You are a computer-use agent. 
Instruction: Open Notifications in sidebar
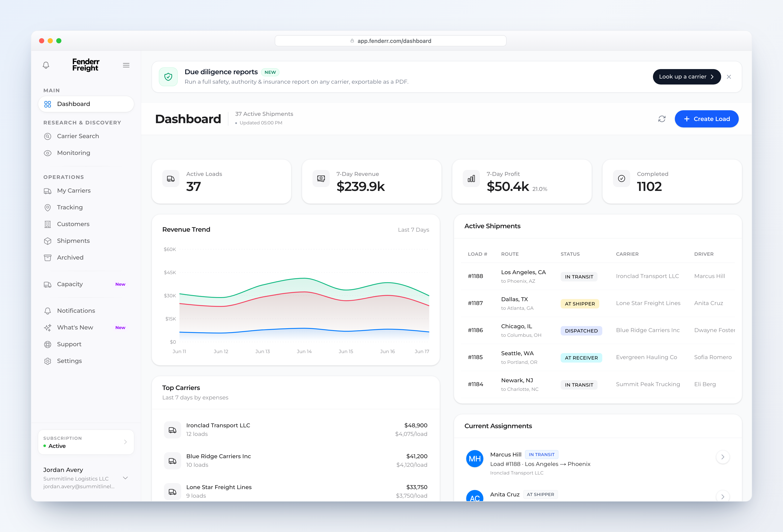point(86,311)
